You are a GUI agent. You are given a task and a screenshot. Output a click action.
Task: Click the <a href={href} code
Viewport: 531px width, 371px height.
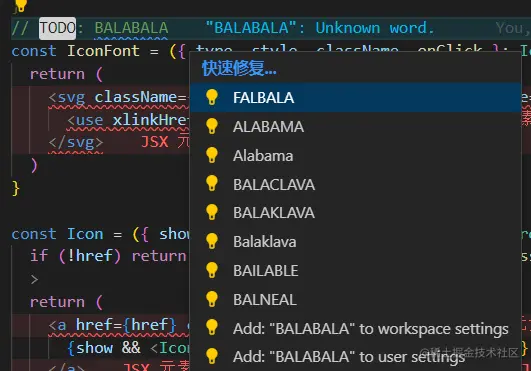(112, 325)
